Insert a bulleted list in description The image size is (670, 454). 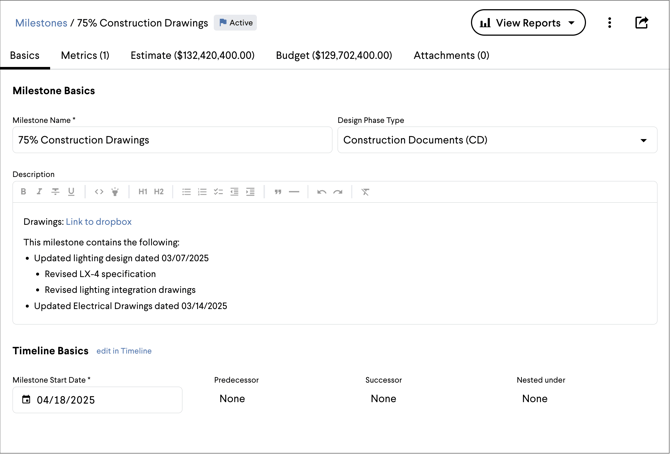186,192
